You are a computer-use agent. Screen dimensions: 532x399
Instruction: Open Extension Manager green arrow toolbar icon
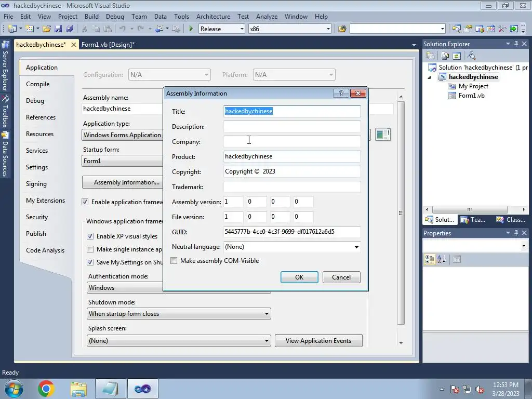(x=514, y=29)
